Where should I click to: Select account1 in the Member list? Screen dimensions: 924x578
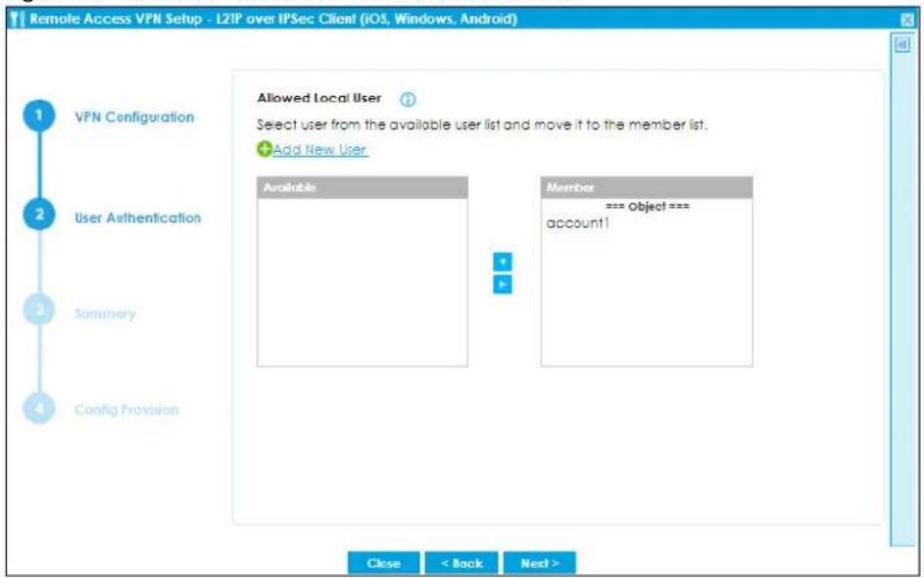(x=577, y=222)
